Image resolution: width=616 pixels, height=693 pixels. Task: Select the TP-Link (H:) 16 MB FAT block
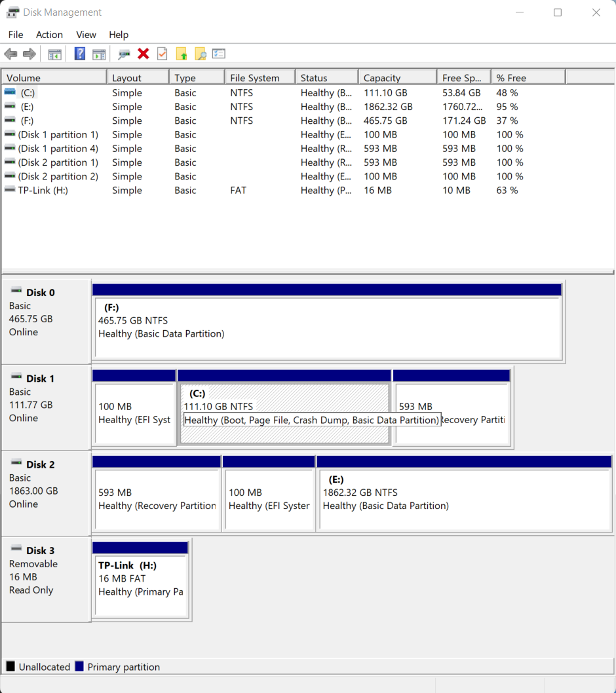click(141, 580)
